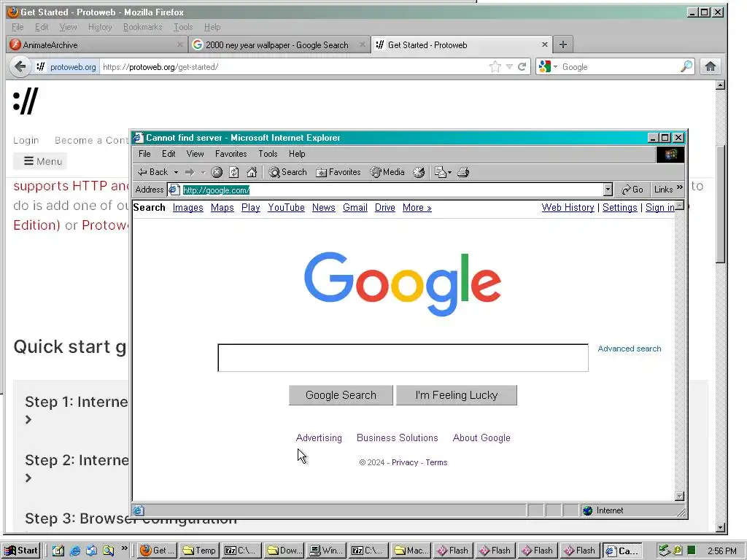Close the Get Started Protoweb tab

click(544, 44)
